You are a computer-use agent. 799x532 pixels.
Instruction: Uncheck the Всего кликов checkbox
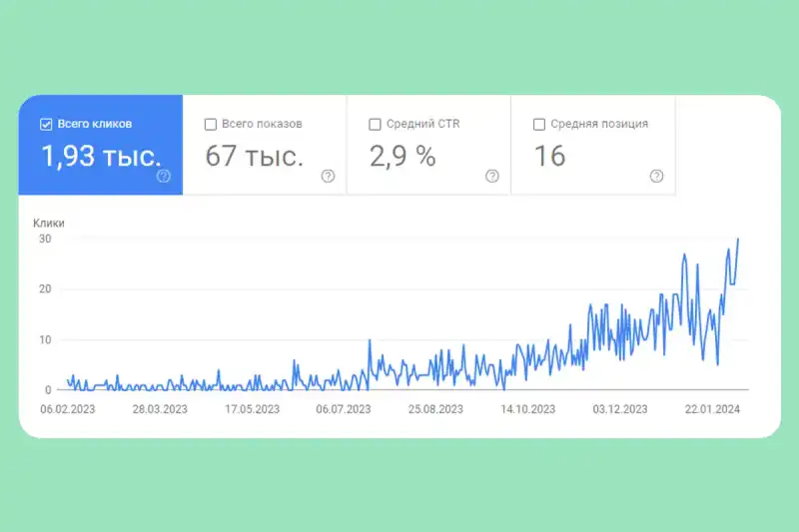pos(45,125)
